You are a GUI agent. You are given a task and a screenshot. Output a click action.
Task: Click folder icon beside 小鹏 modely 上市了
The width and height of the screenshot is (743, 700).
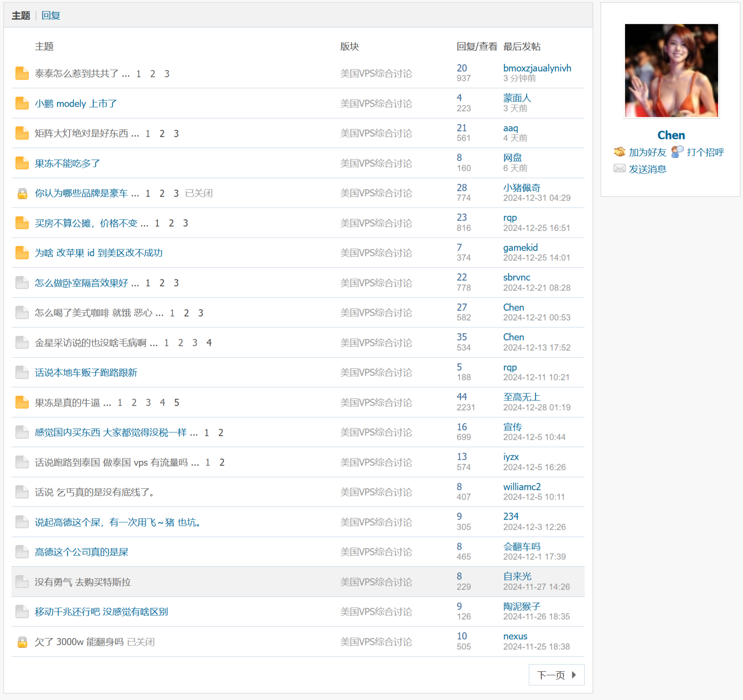point(22,103)
